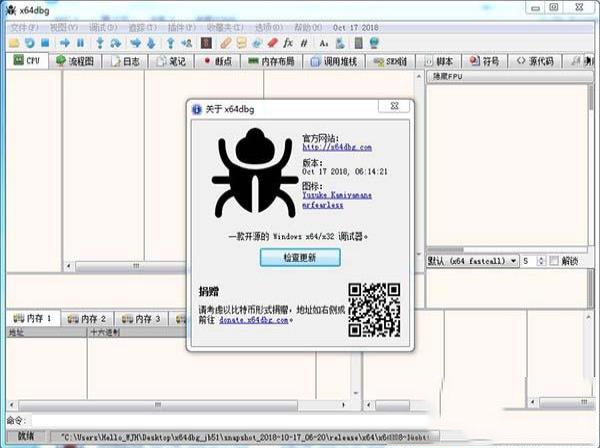Click the Run To User Code icon
The height and width of the screenshot is (448, 600).
tap(187, 43)
